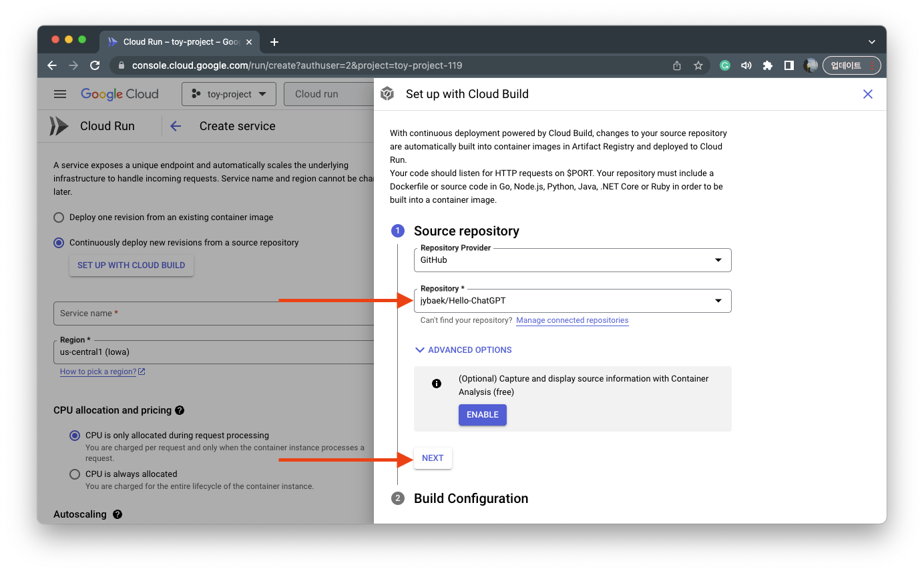Toggle the browser side panel icon
This screenshot has height=573, width=924.
pos(789,65)
